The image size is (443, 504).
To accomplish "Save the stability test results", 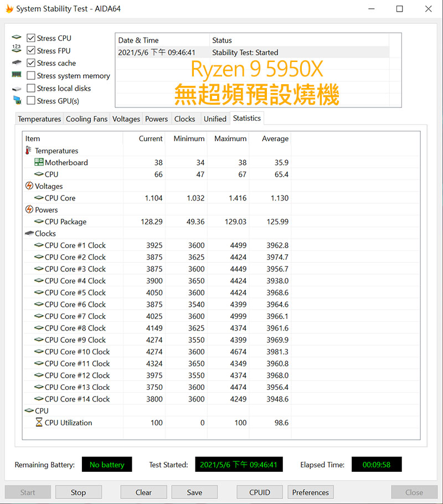I will point(194,492).
